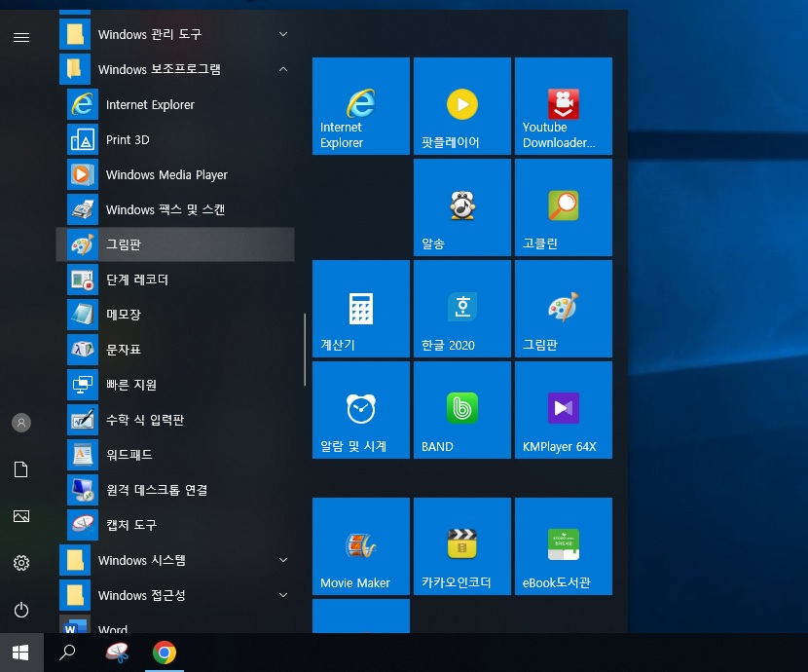808x672 pixels.
Task: Open the 계산기 calculator tile
Action: [x=360, y=308]
